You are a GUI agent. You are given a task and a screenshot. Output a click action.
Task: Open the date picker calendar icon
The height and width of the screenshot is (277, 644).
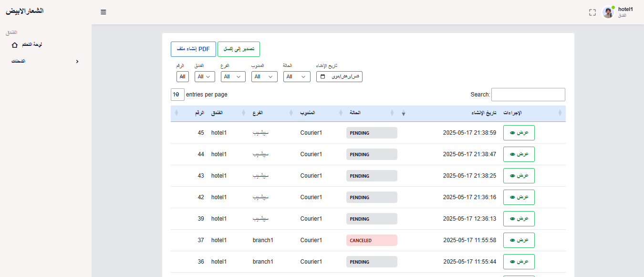(x=323, y=76)
